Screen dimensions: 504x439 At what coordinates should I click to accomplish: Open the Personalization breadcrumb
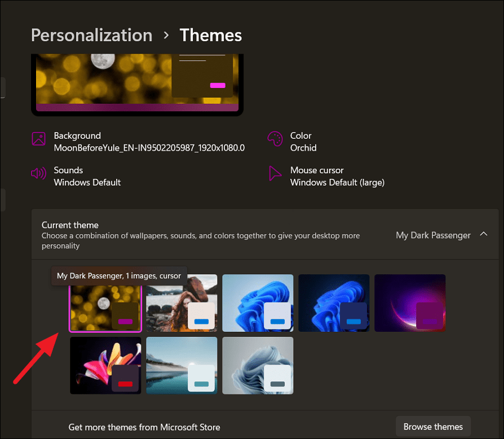[x=91, y=35]
